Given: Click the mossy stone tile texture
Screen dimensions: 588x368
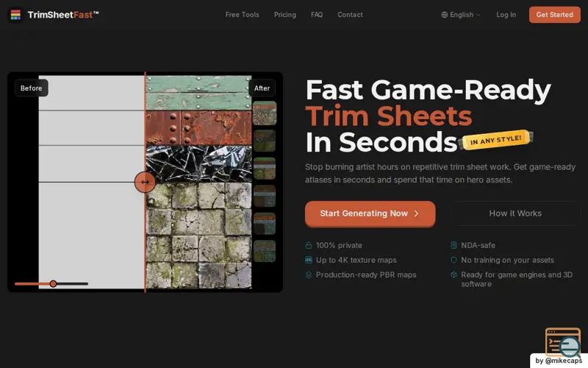Looking at the screenshot, I should click(198, 236).
